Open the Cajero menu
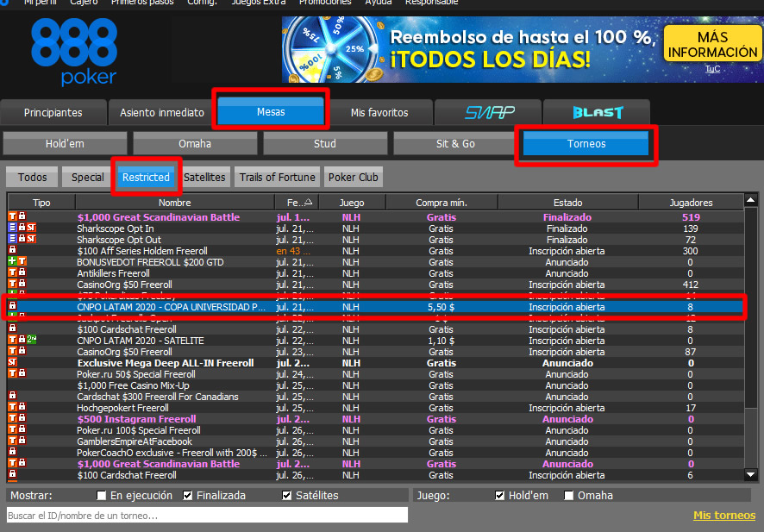 (x=84, y=3)
